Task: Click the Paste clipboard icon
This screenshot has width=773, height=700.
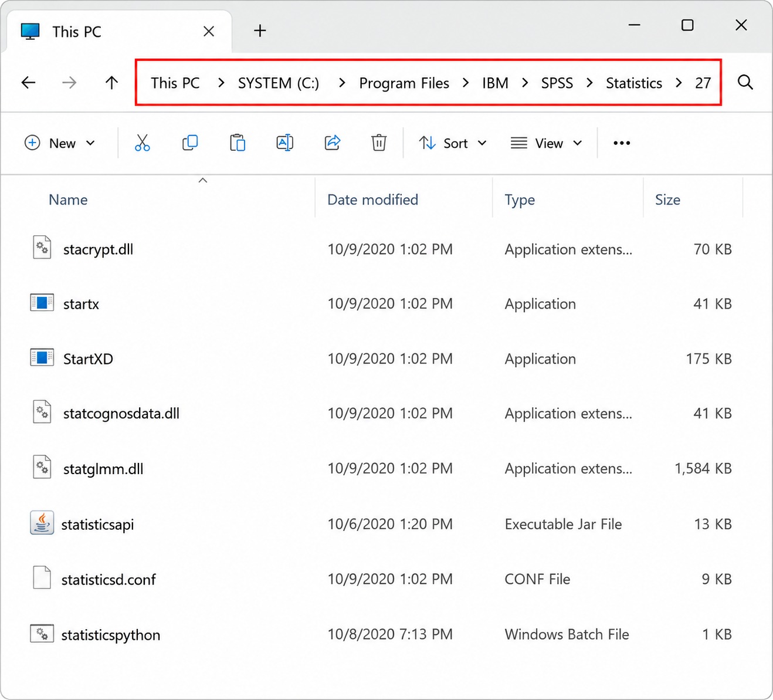Action: 237,143
